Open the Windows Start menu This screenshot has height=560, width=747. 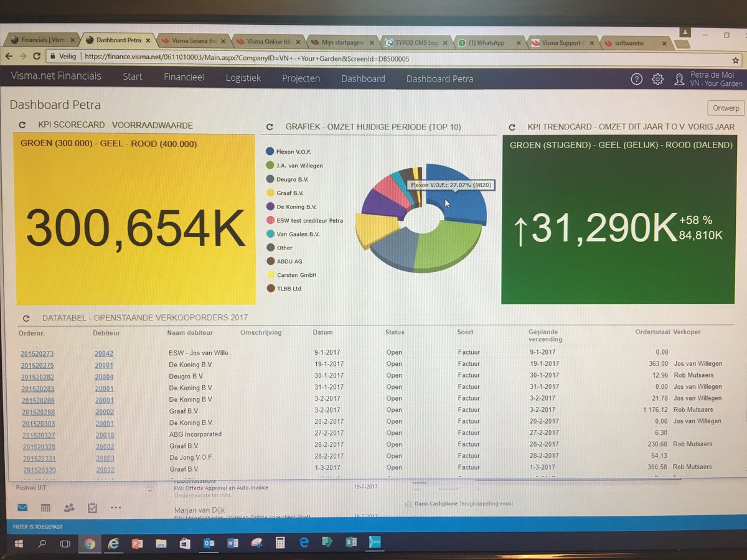pos(19,544)
